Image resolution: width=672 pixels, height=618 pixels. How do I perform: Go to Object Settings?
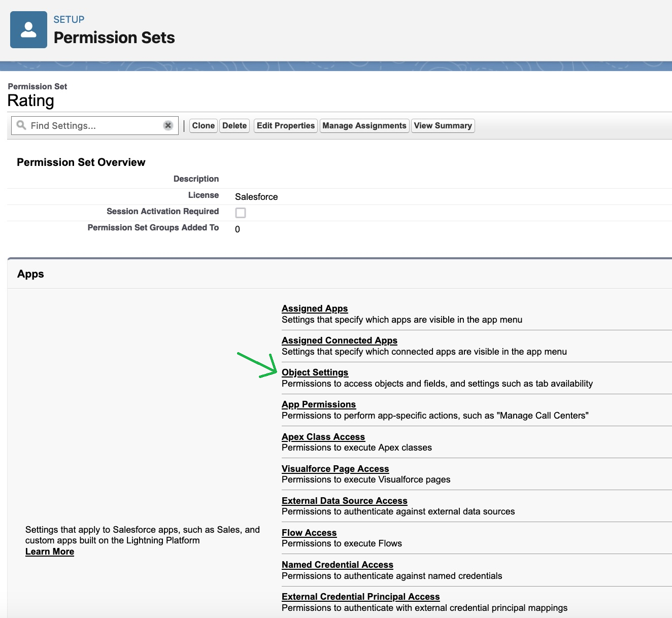pos(315,372)
